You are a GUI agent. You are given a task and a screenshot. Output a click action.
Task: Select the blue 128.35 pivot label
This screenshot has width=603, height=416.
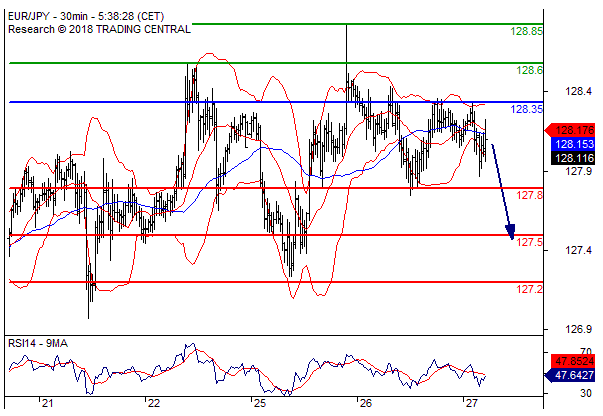pyautogui.click(x=527, y=109)
